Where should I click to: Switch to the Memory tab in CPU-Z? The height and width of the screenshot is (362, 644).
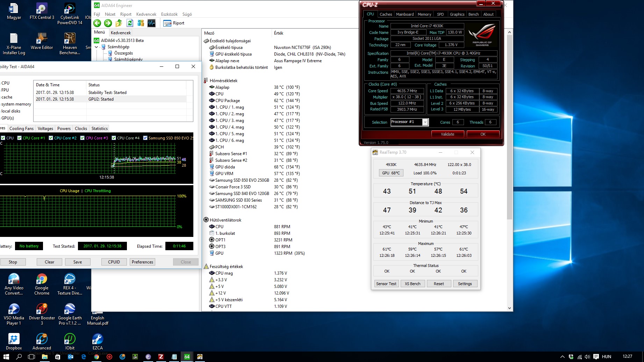pyautogui.click(x=424, y=14)
